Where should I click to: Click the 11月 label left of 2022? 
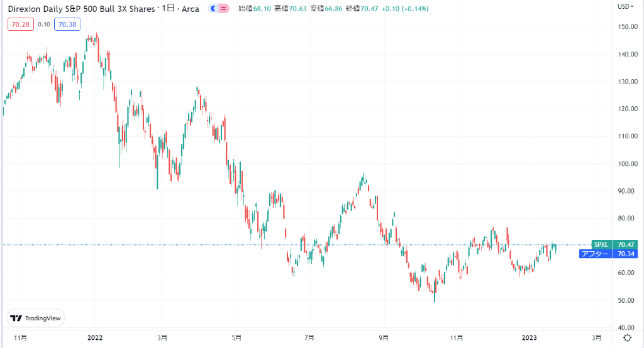point(21,338)
